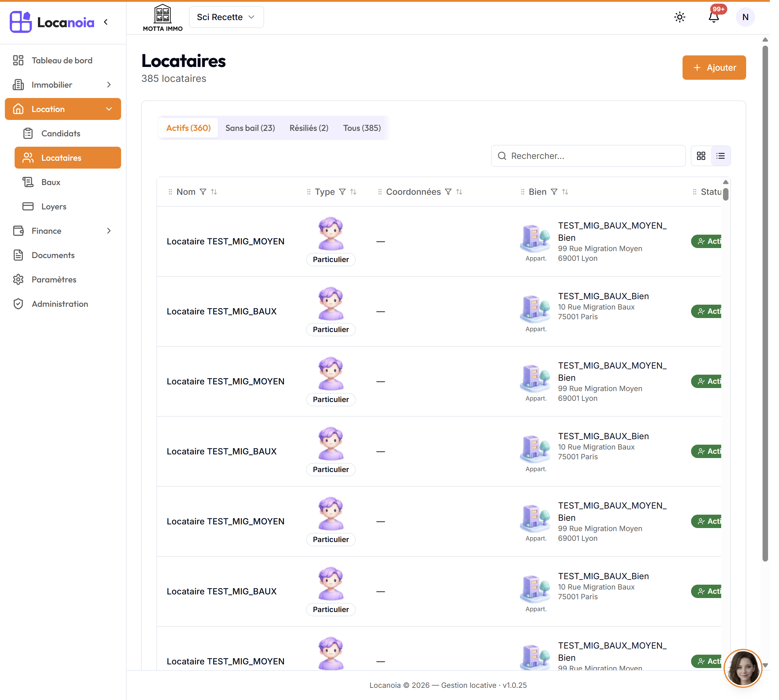Click Particulier badge in first row

331,260
